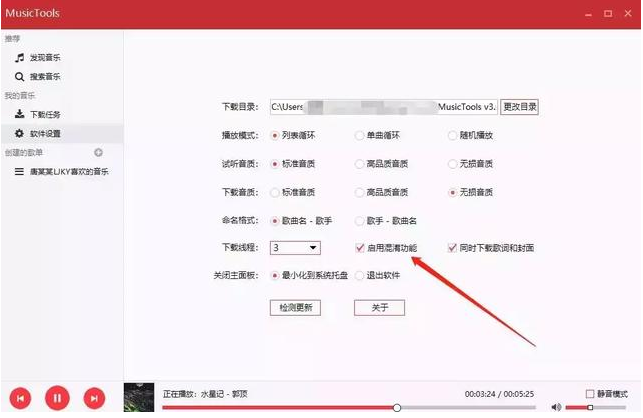Click the 正在播放 song title text
643x418 pixels.
(205, 394)
